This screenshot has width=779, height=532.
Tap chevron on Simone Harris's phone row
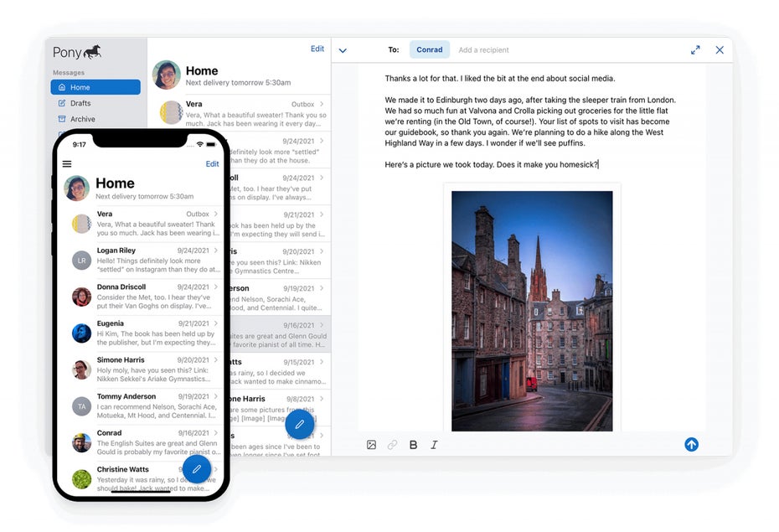click(215, 359)
